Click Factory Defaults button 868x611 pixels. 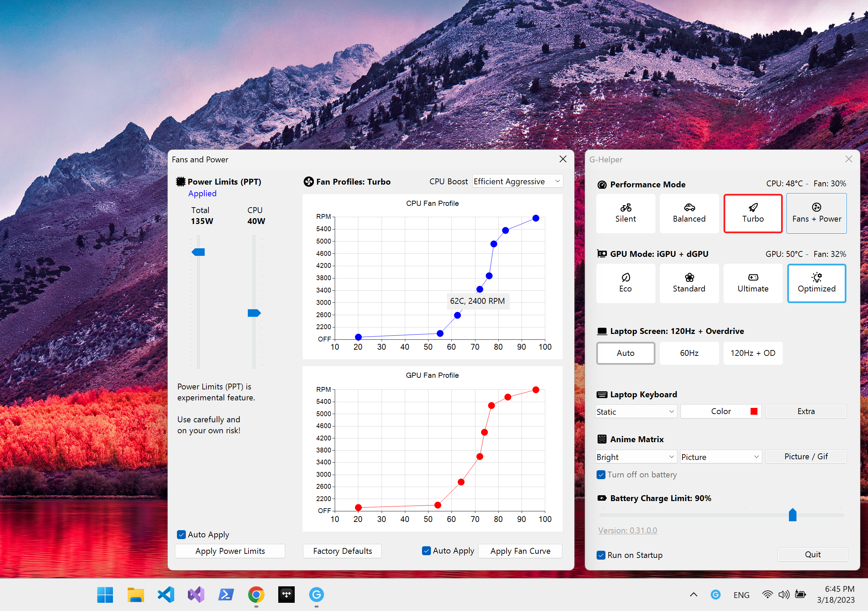click(x=344, y=551)
